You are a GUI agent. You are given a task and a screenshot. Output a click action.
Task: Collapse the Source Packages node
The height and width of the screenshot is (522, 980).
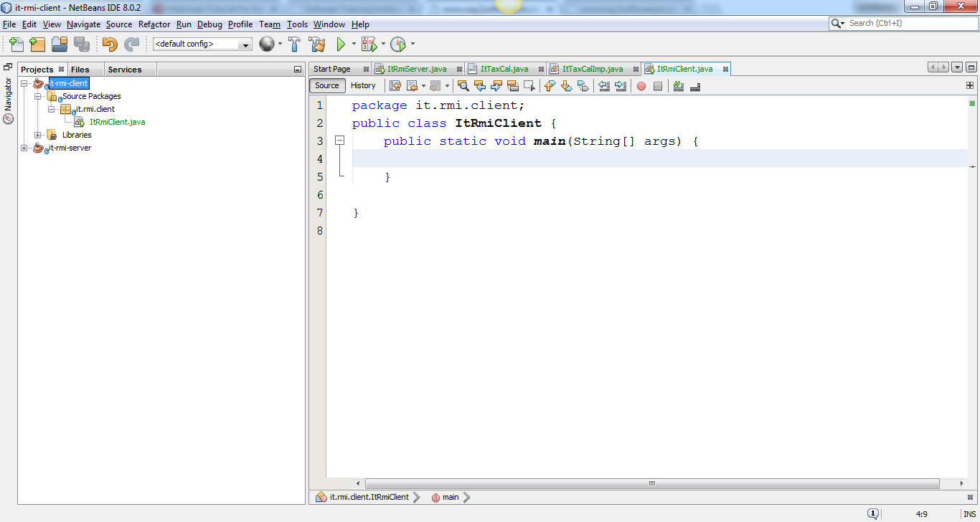click(38, 96)
